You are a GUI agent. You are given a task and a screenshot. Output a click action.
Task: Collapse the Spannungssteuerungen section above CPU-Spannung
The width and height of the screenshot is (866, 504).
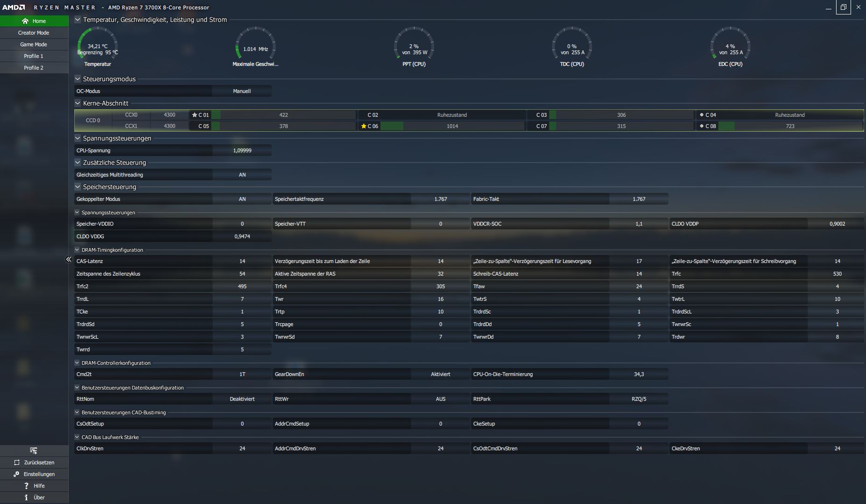pos(78,138)
